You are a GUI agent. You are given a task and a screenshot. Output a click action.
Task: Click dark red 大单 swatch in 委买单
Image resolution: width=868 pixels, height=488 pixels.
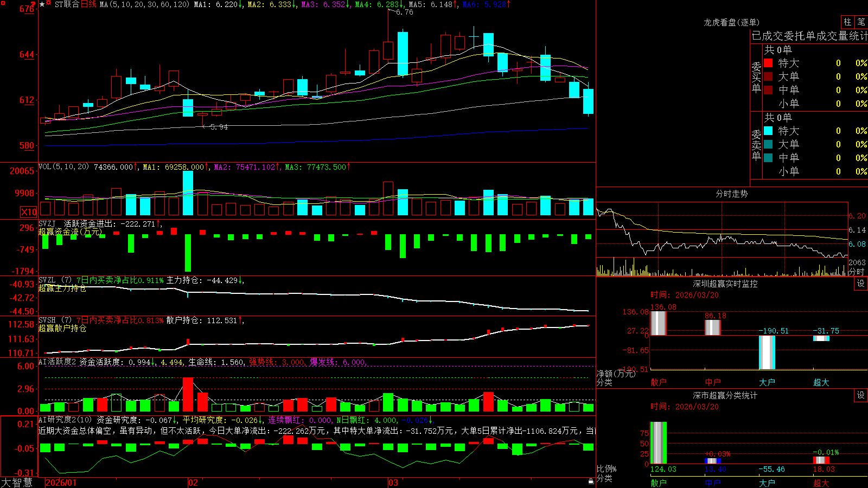768,76
